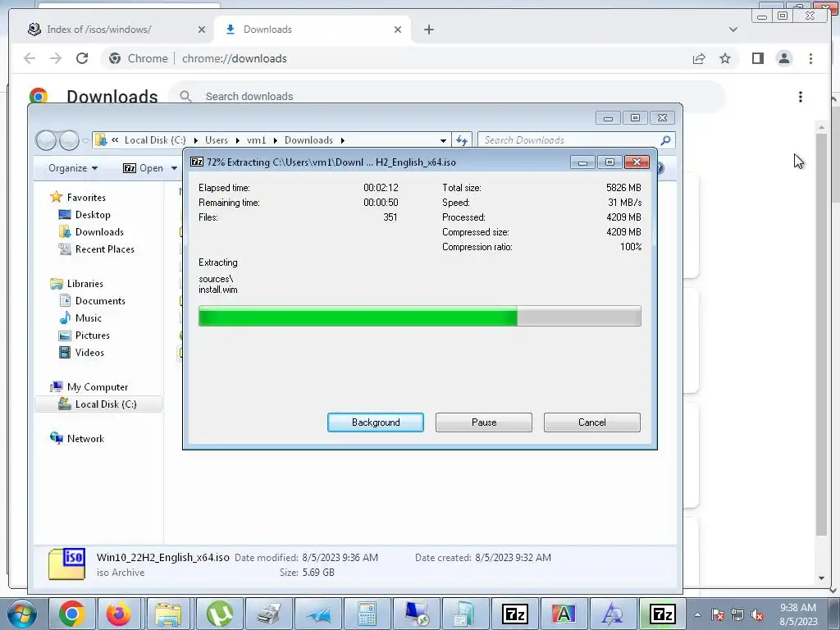Expand the arrow after Users breadcrumb
Screen dimensions: 840x630
[x=237, y=140]
